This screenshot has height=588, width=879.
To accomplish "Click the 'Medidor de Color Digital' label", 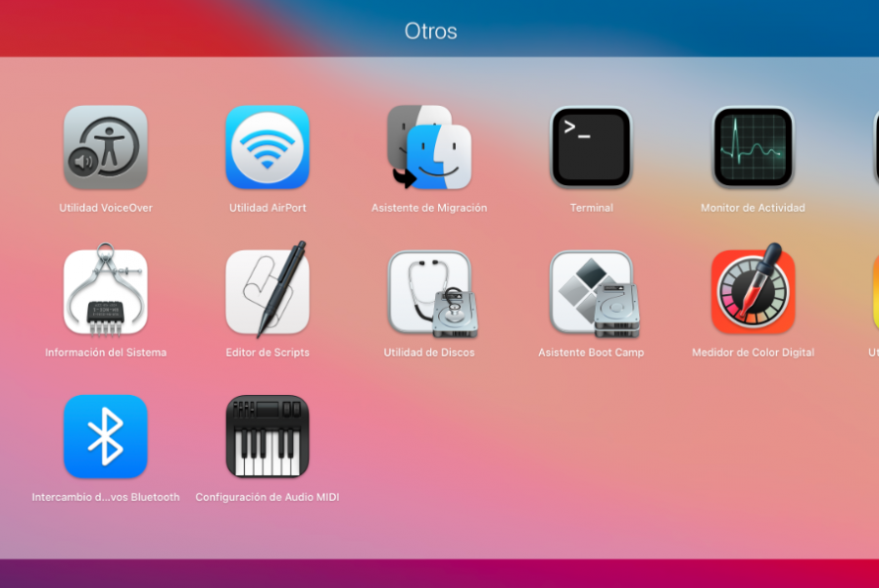I will click(x=753, y=353).
